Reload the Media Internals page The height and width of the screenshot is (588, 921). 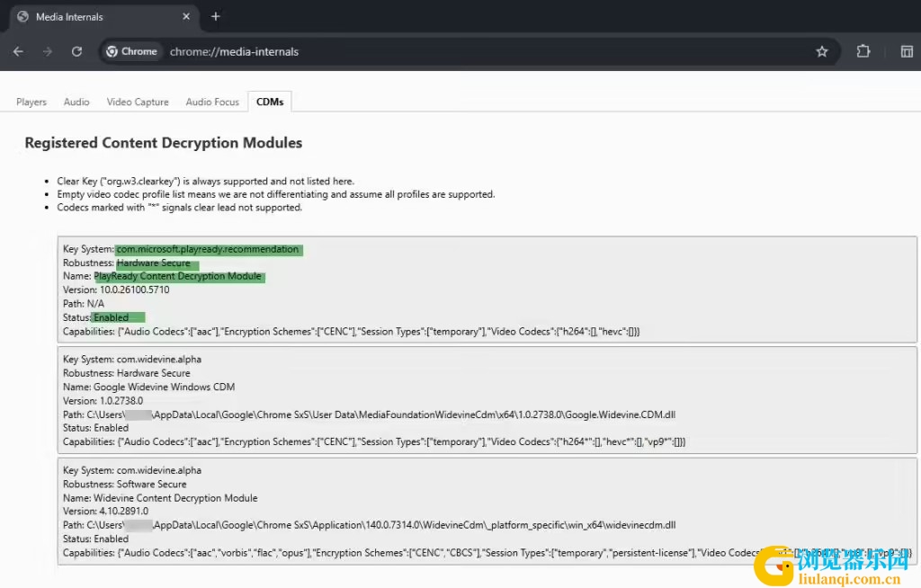point(77,51)
